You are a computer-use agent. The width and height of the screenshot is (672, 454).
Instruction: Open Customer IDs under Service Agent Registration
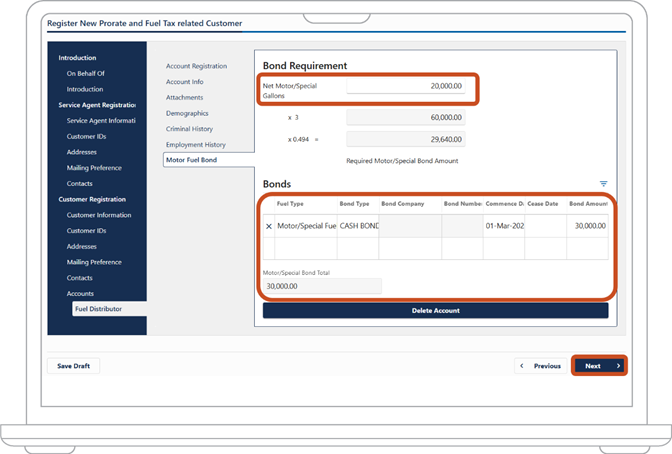click(x=86, y=136)
